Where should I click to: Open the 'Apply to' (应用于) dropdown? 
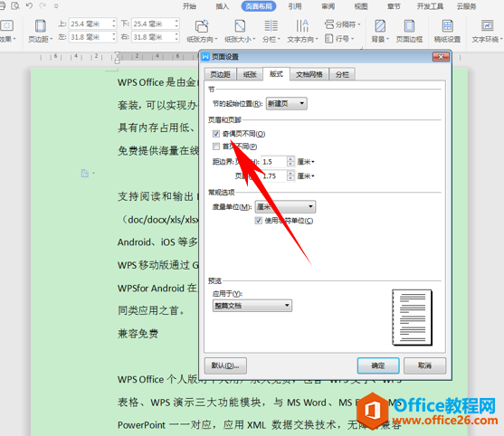pyautogui.click(x=252, y=305)
